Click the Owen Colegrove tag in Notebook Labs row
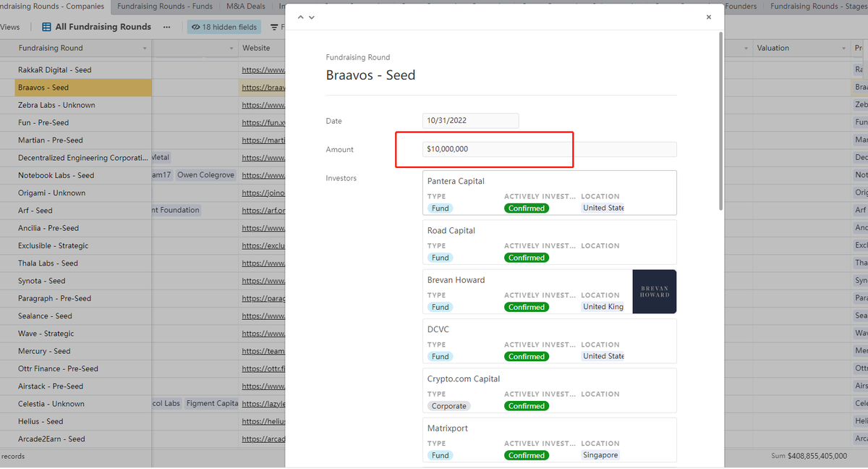Image resolution: width=868 pixels, height=469 pixels. [x=205, y=175]
